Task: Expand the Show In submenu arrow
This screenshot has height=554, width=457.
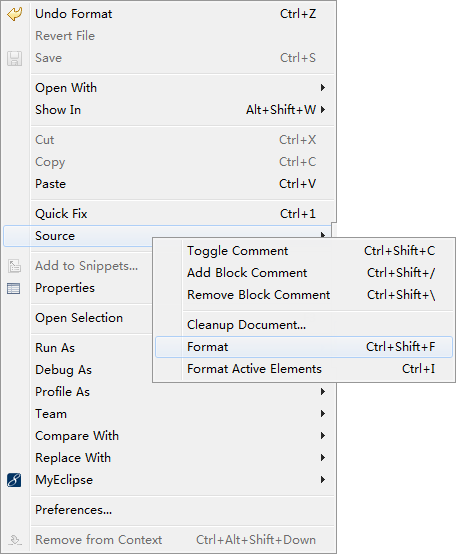Action: [322, 110]
